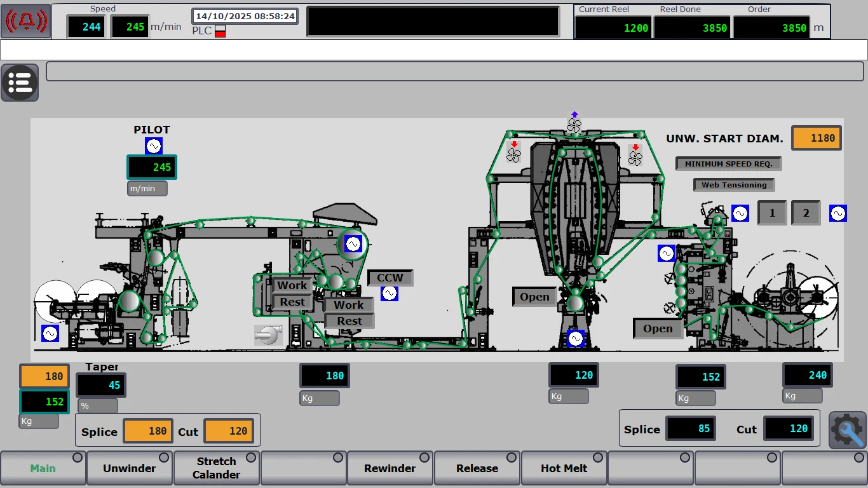Click the Open button near unwinder

[658, 329]
